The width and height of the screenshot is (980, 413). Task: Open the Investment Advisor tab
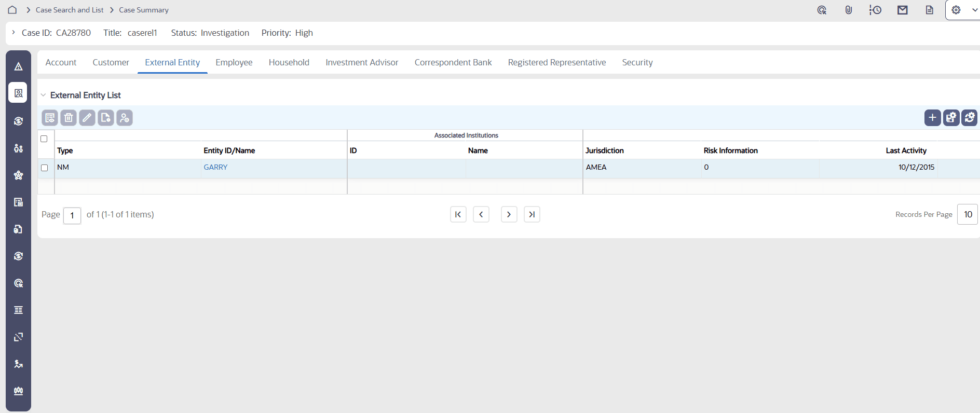362,62
